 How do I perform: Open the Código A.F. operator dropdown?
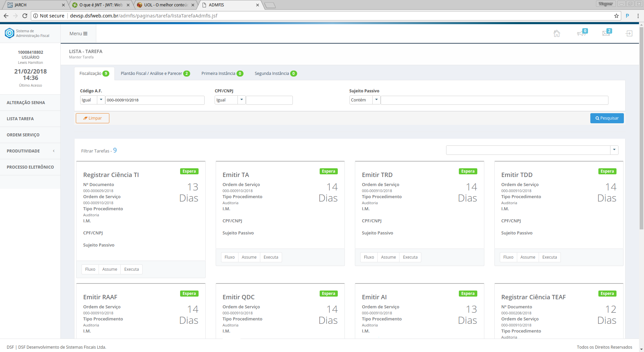(101, 100)
